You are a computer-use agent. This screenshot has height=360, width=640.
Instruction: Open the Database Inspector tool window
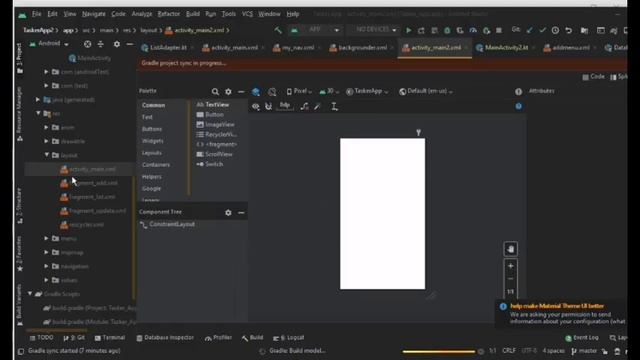pyautogui.click(x=165, y=338)
